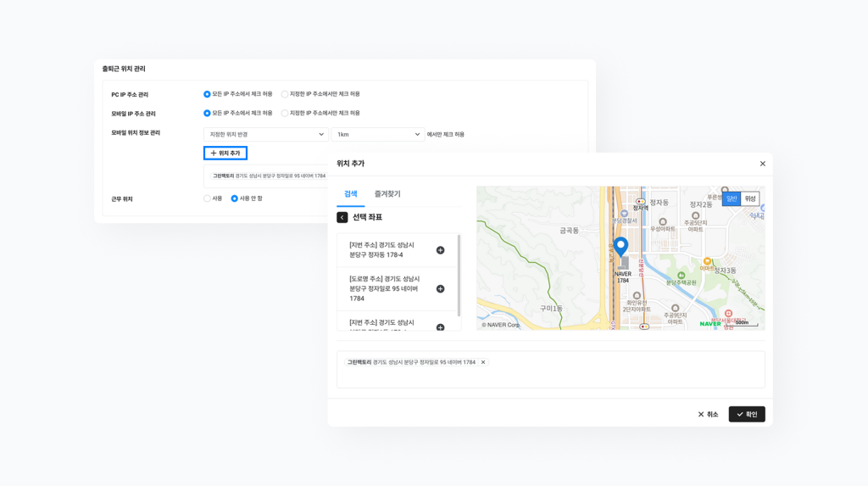Image resolution: width=868 pixels, height=486 pixels.
Task: Click the NAVER logo on the map
Action: (709, 324)
